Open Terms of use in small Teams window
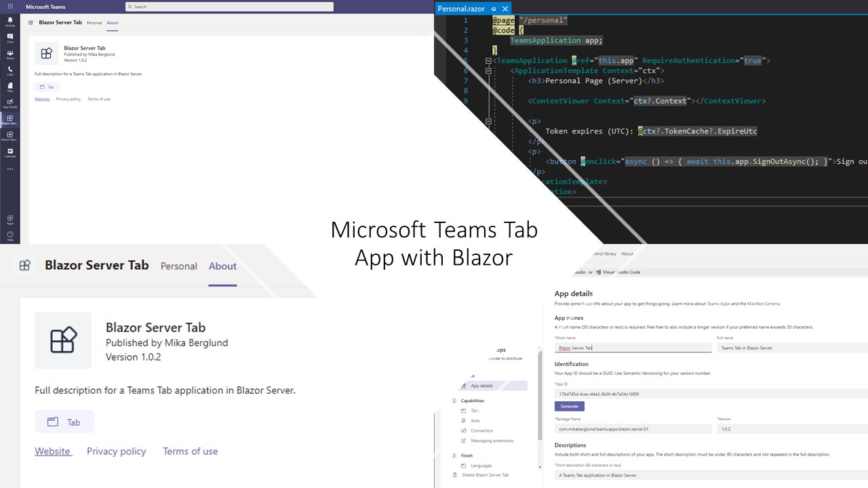The image size is (868, 488). (x=99, y=99)
